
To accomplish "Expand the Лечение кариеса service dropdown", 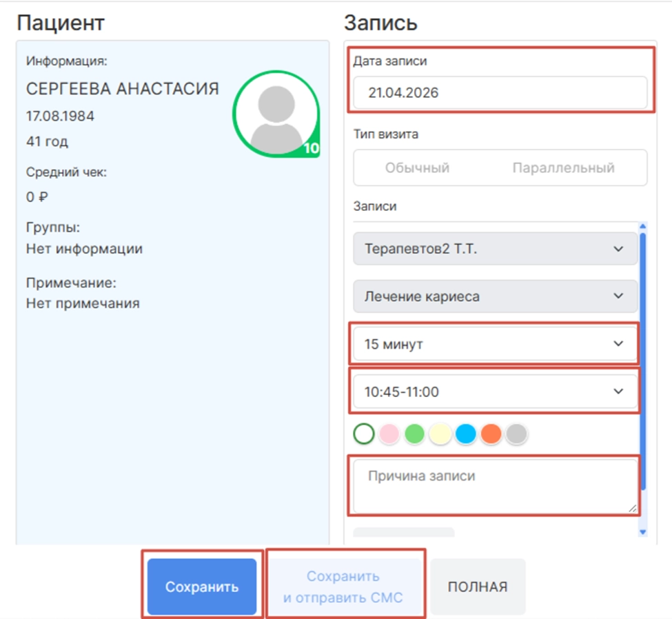I will pos(495,296).
